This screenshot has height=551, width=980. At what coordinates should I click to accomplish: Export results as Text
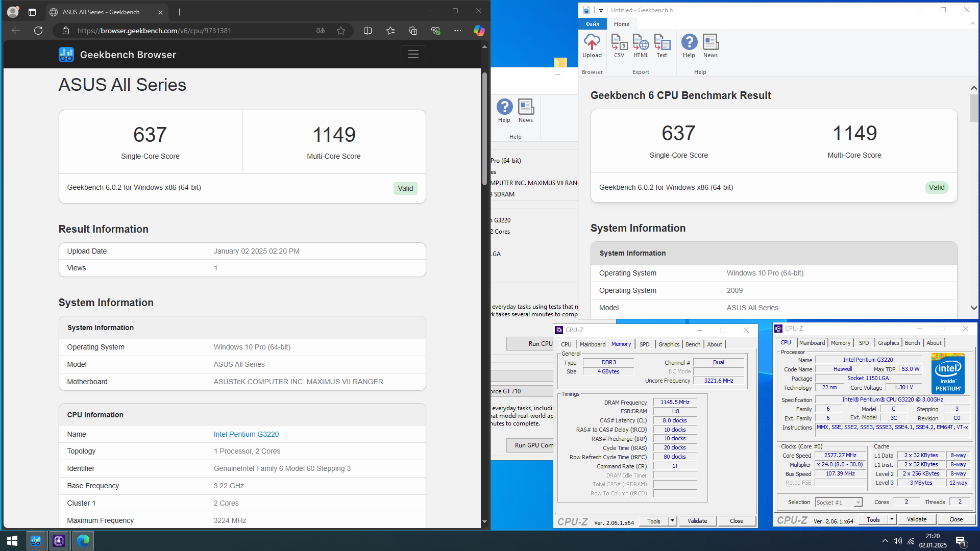click(662, 46)
